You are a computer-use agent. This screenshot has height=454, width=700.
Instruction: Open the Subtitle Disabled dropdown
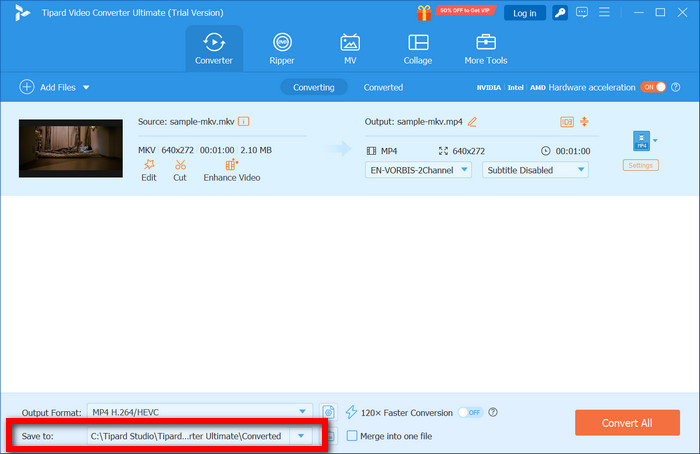[535, 170]
